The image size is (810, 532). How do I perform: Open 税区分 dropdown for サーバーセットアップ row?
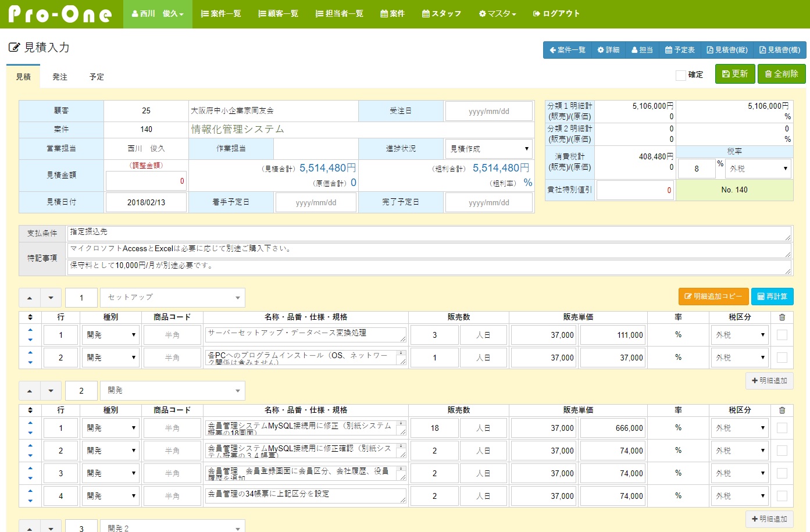point(740,335)
